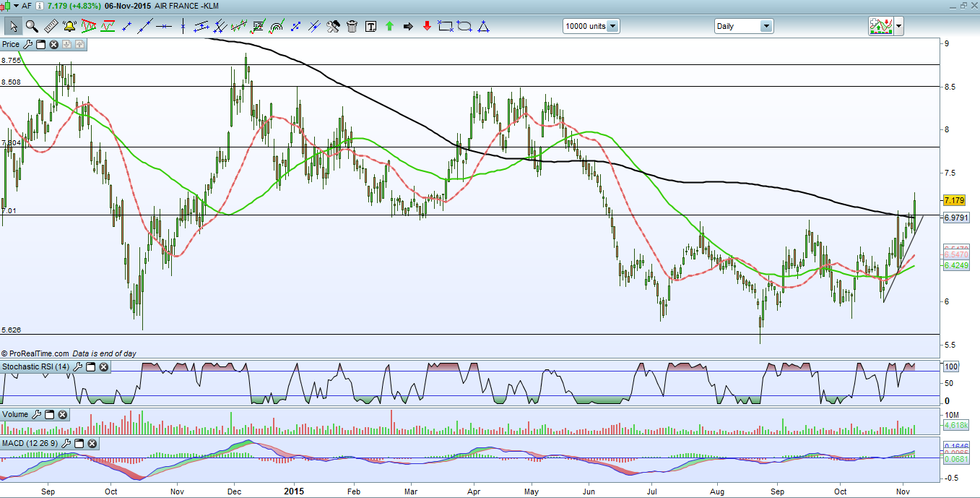This screenshot has height=498, width=980.
Task: Select the short line segment tool
Action: point(126,27)
